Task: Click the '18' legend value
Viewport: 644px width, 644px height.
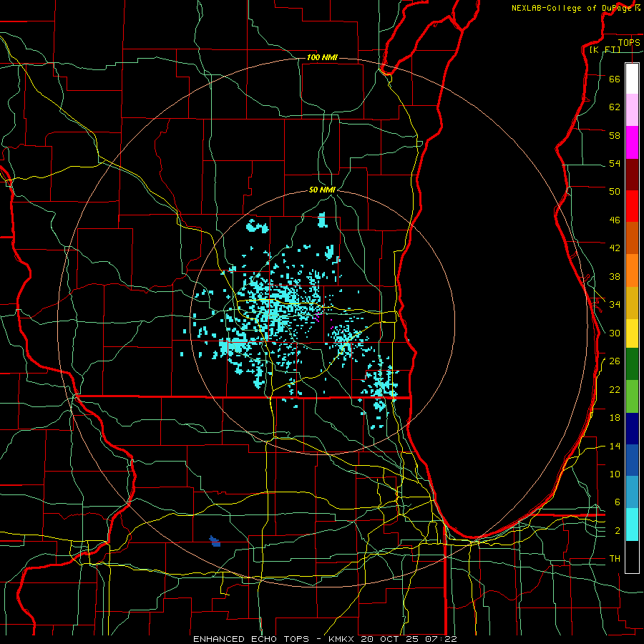Action: (x=615, y=418)
